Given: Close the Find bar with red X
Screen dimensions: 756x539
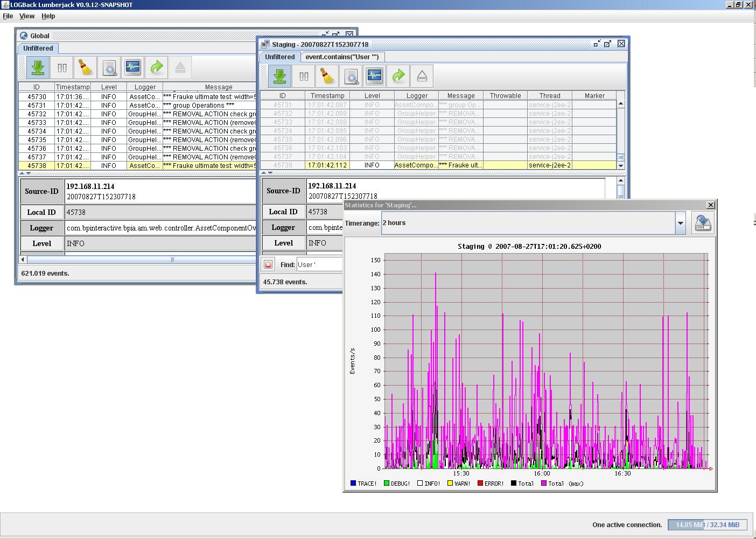Looking at the screenshot, I should 268,264.
